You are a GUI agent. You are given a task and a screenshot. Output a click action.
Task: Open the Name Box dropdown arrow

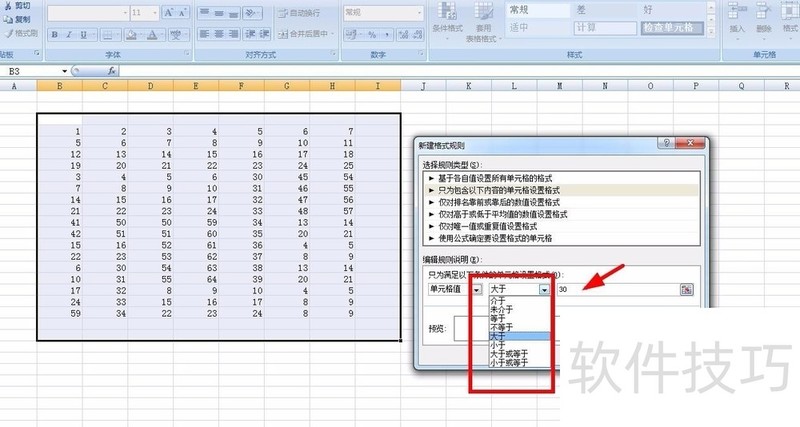tap(64, 71)
